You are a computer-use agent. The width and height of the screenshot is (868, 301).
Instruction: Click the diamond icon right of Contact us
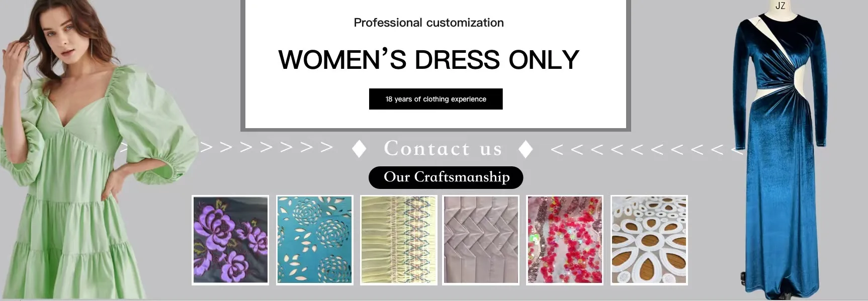526,149
